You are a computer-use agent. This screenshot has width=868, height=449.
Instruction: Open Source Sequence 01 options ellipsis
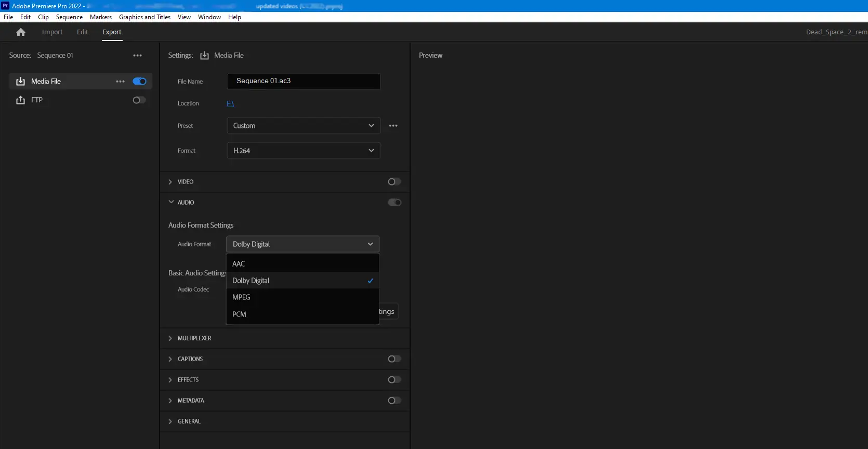click(x=137, y=56)
